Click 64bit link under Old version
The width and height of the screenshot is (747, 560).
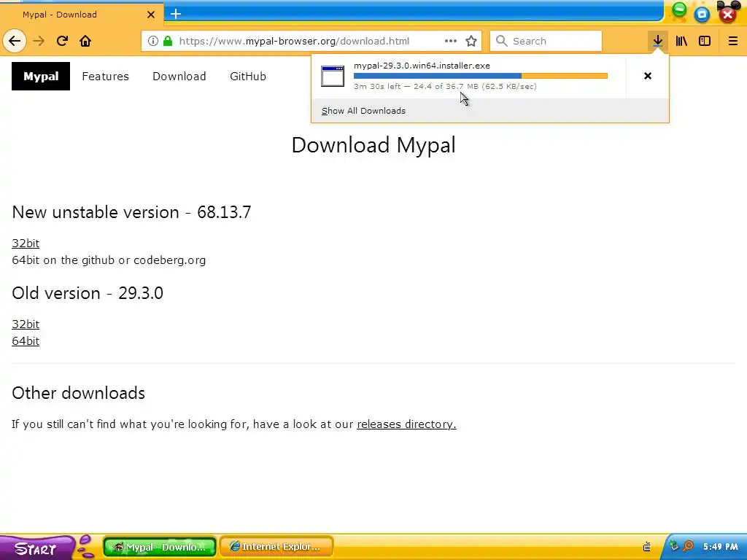point(26,341)
